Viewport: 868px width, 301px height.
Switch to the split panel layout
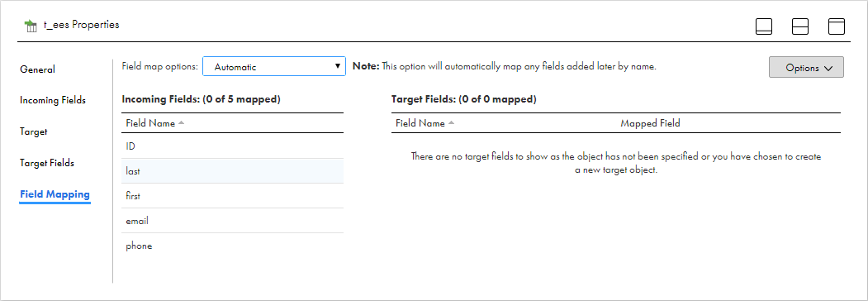pyautogui.click(x=800, y=26)
